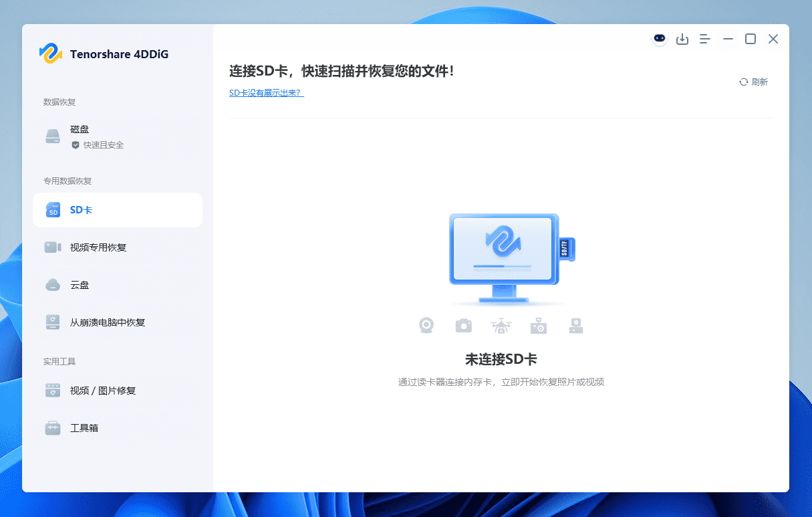Click the webcam icon below the illustration

(x=426, y=325)
